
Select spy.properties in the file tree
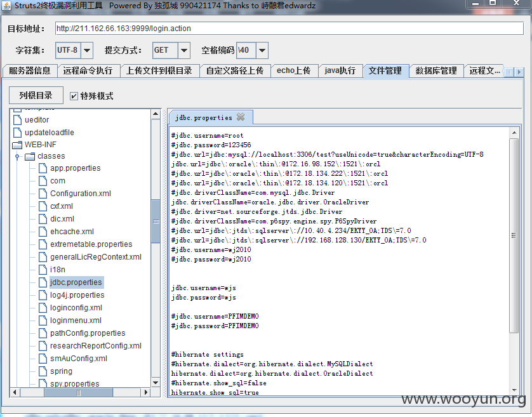pyautogui.click(x=75, y=383)
